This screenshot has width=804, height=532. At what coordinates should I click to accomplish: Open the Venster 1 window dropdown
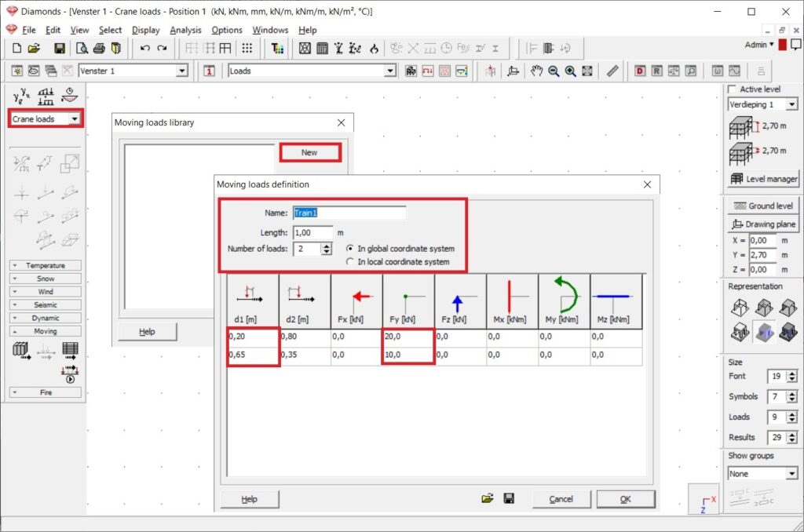[182, 71]
